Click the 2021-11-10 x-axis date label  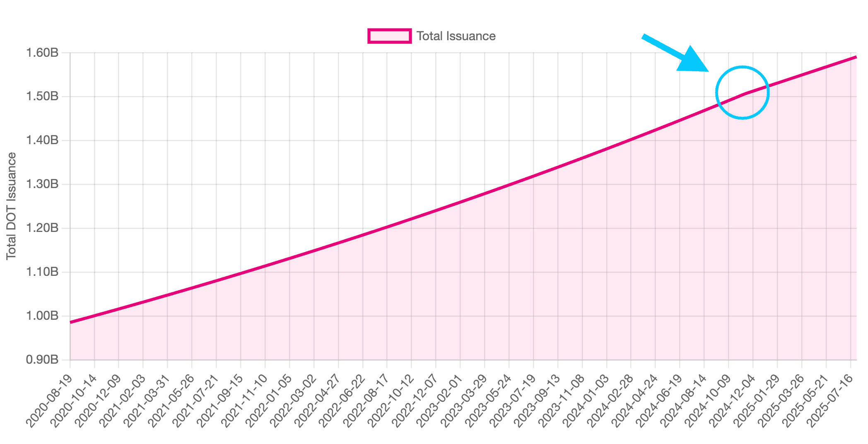click(244, 400)
